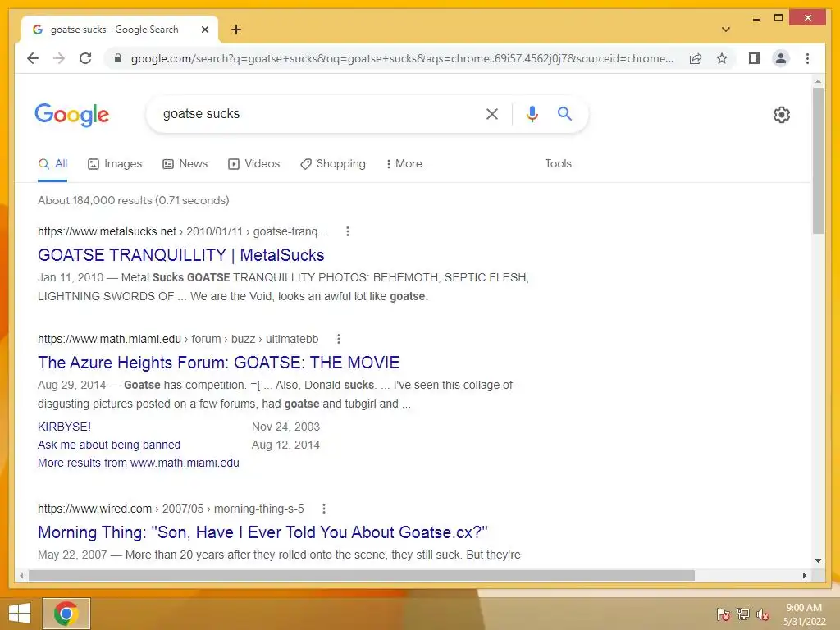Close the Google Search tab
840x630 pixels.
[x=204, y=30]
